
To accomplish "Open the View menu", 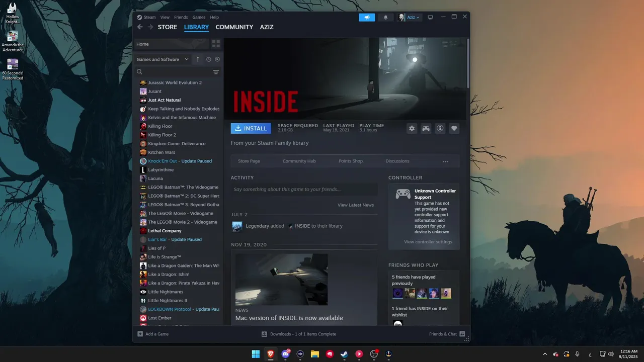I will click(x=165, y=17).
